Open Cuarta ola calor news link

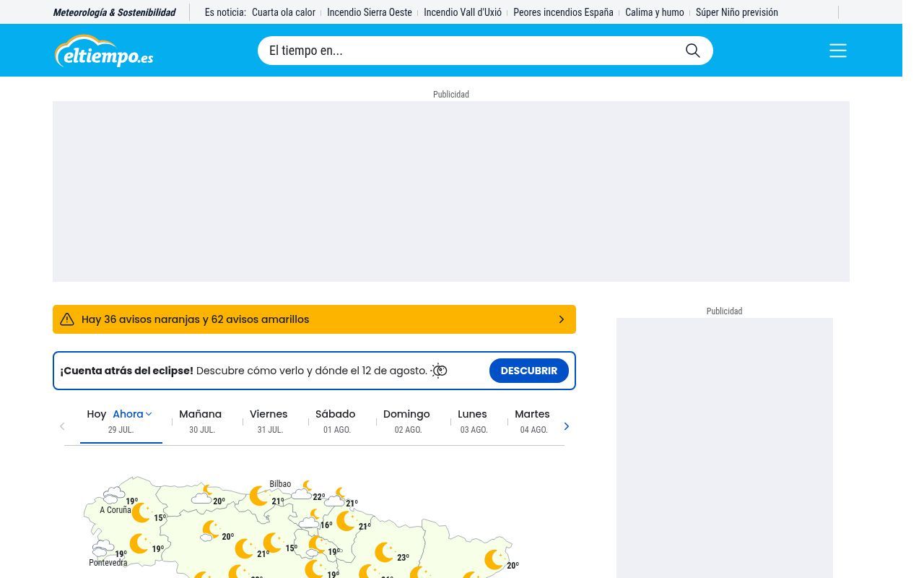coord(284,12)
